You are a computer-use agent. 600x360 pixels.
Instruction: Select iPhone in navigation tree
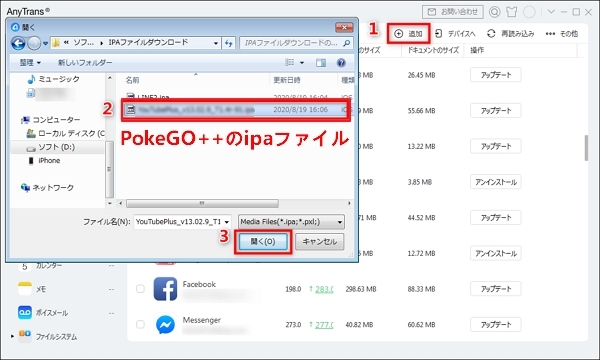pos(44,161)
